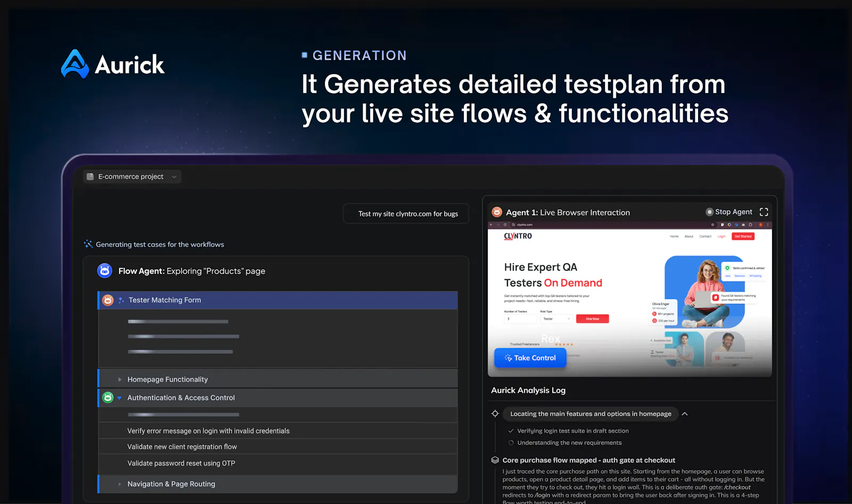Open the browser three-dot menu

coord(767,225)
